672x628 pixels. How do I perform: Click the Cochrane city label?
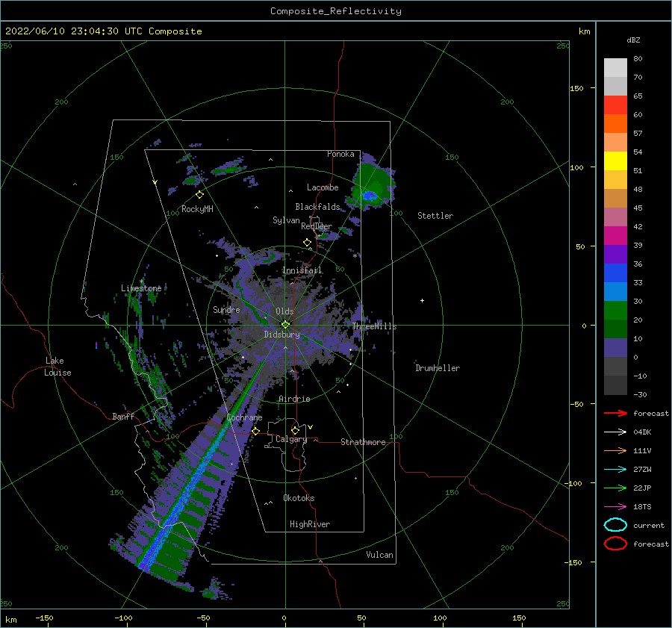click(x=244, y=417)
